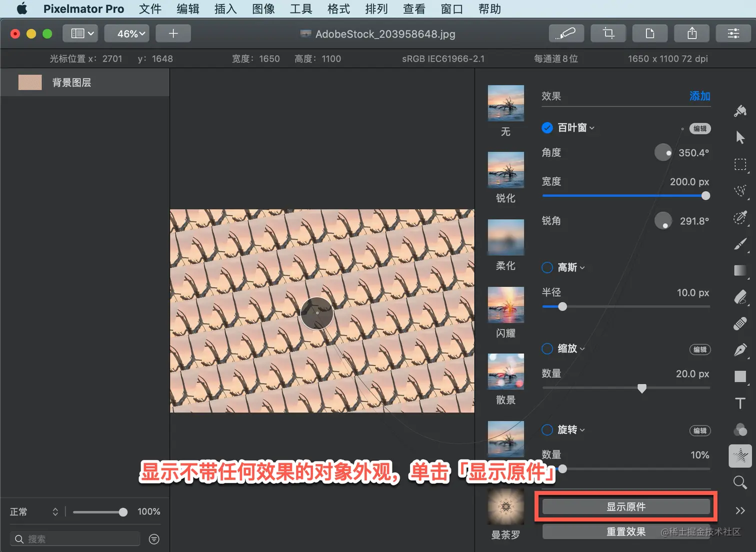Open the 缩放 effect type dropdown
The image size is (756, 552).
point(571,348)
